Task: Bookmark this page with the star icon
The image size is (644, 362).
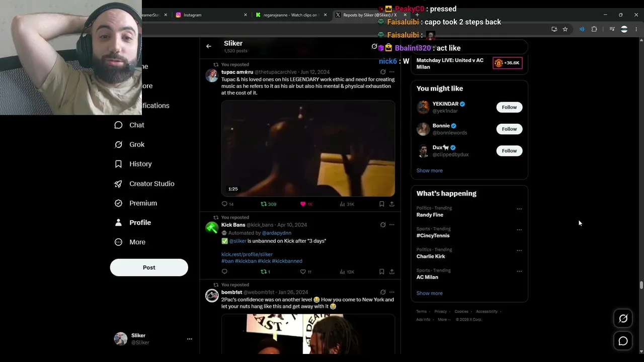Action: 565,29
